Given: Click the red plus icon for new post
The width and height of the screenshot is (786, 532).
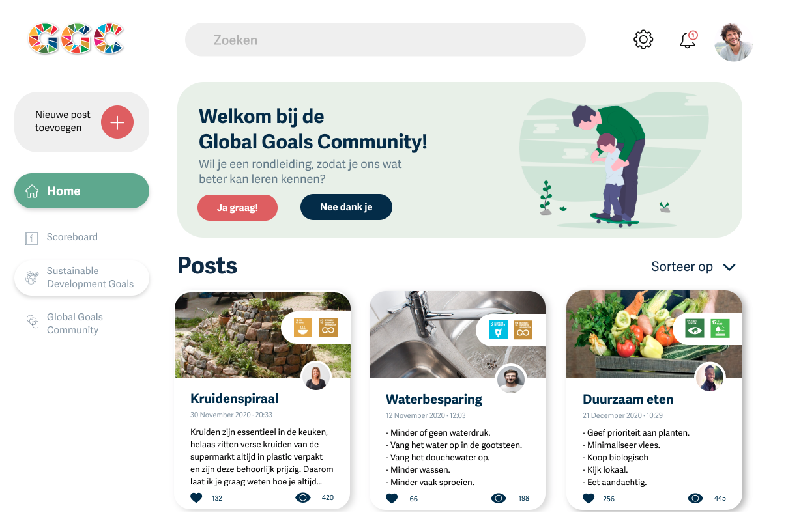Looking at the screenshot, I should click(117, 122).
